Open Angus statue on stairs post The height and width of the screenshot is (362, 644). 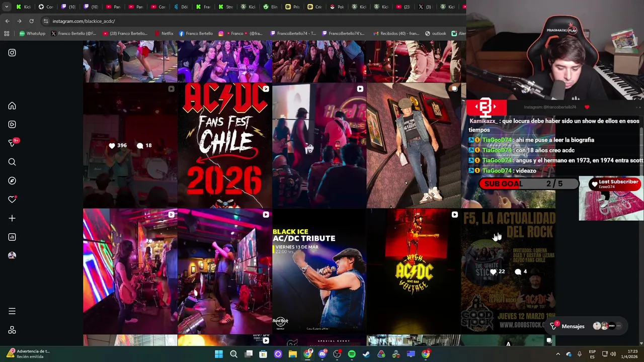click(414, 146)
